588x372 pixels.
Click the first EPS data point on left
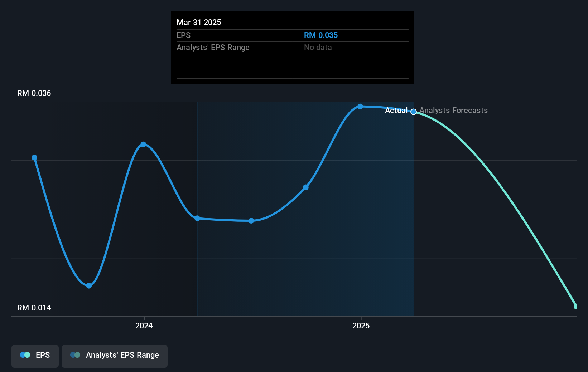pos(34,157)
